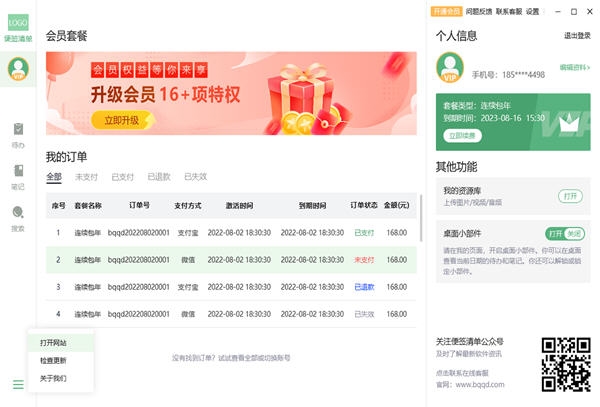This screenshot has width=600, height=407.
Task: Select 打开网站 from the popup menu
Action: coord(56,342)
